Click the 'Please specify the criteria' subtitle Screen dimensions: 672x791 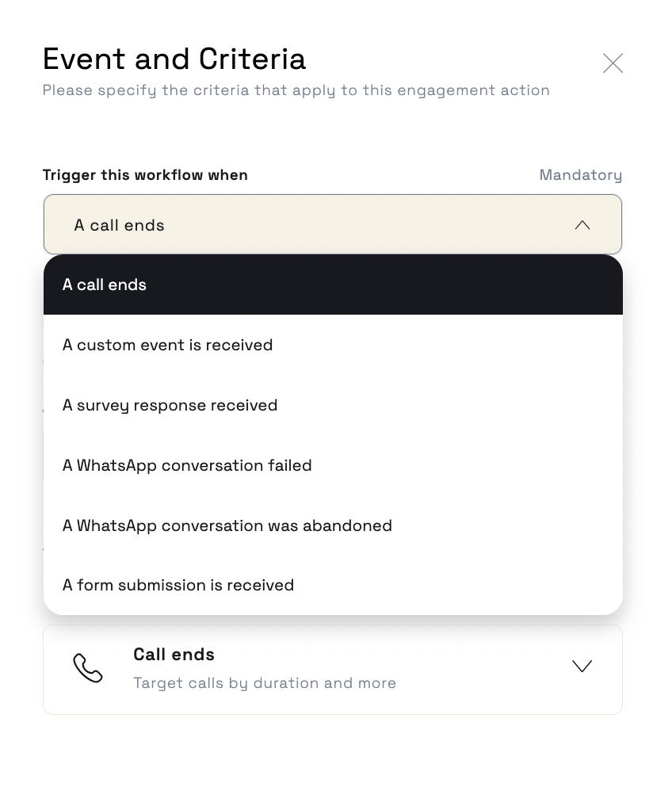296,90
